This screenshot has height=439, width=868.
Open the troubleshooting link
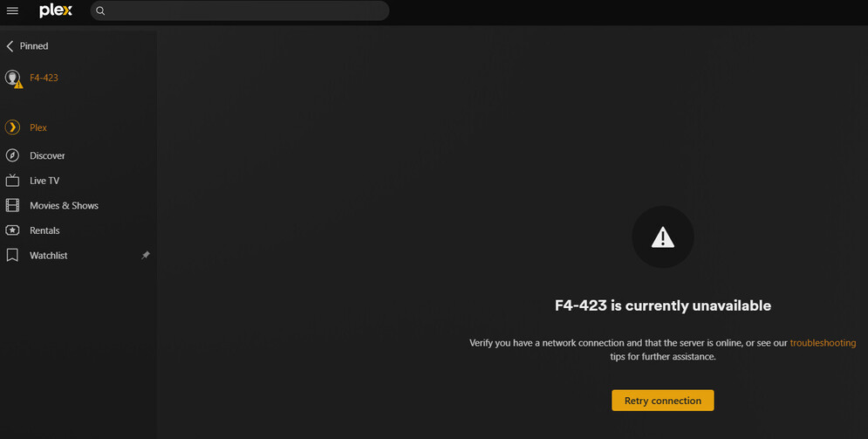(823, 343)
